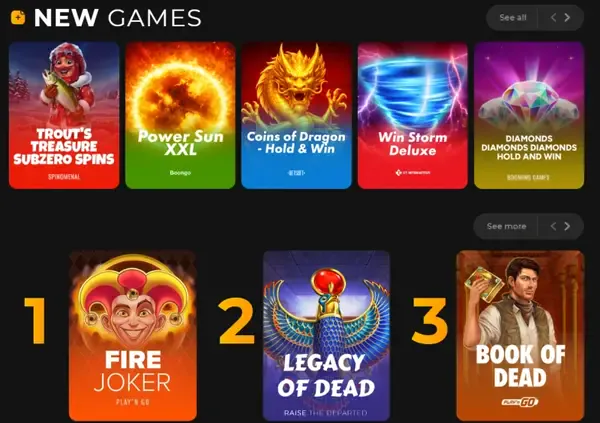Screen dimensions: 600x423
Task: Click the See more button
Action: 506,226
